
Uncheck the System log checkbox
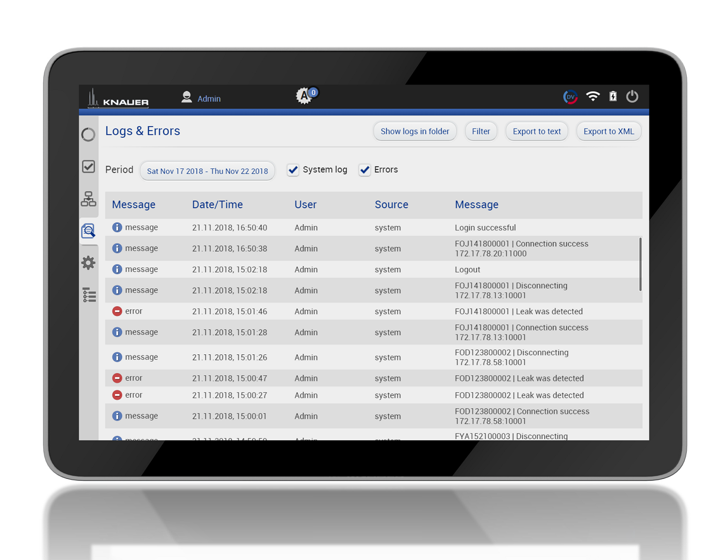coord(293,170)
